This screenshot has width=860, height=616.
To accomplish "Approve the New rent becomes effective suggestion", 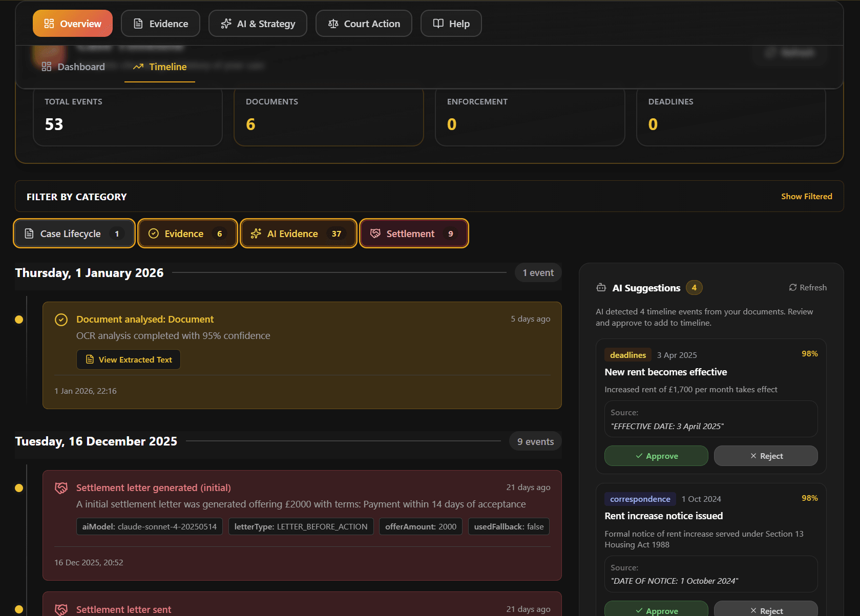I will [656, 456].
